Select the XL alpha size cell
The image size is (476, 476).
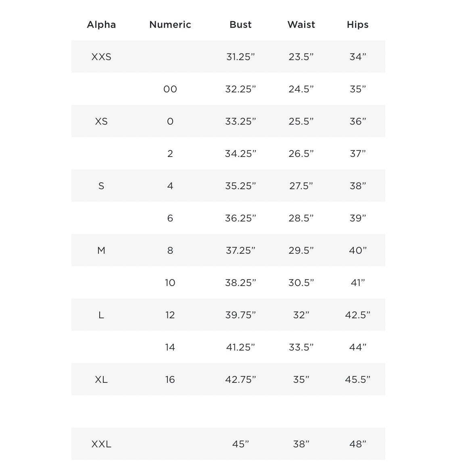tap(101, 380)
